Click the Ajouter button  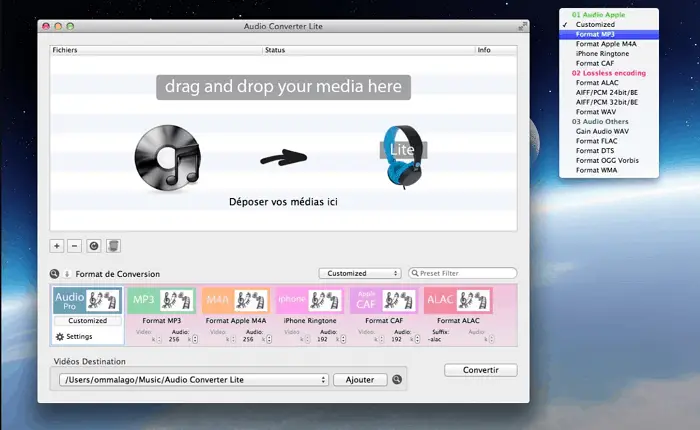[360, 380]
